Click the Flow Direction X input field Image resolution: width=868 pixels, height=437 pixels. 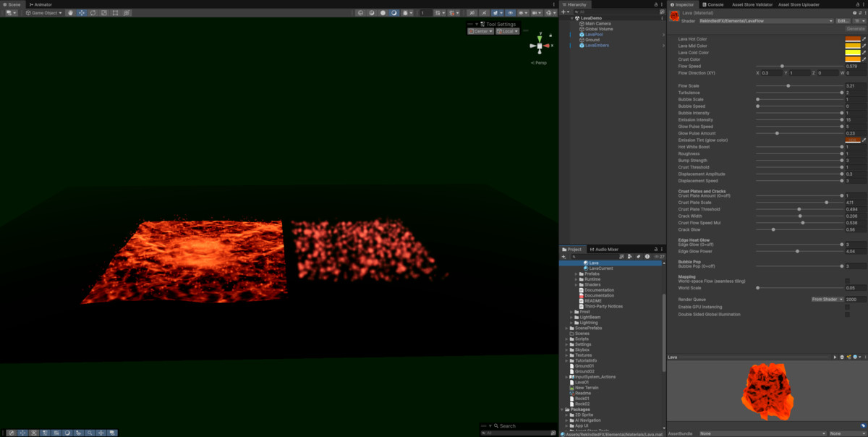(x=773, y=73)
